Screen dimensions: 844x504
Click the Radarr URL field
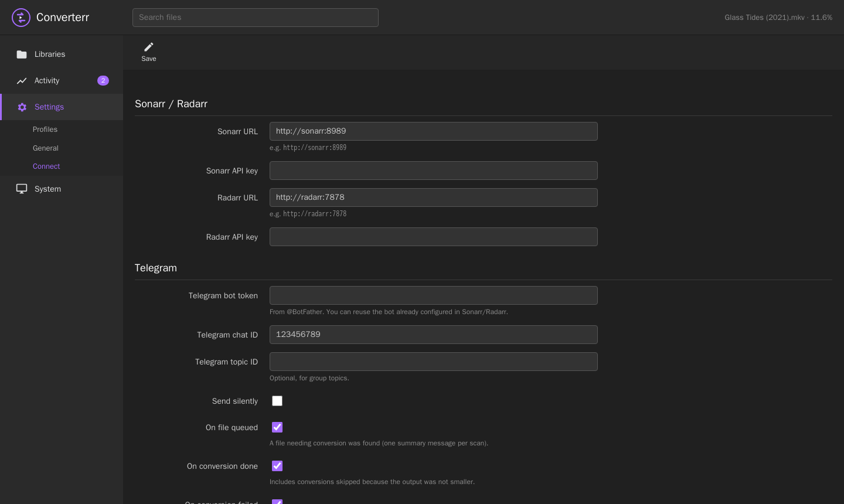click(x=434, y=197)
